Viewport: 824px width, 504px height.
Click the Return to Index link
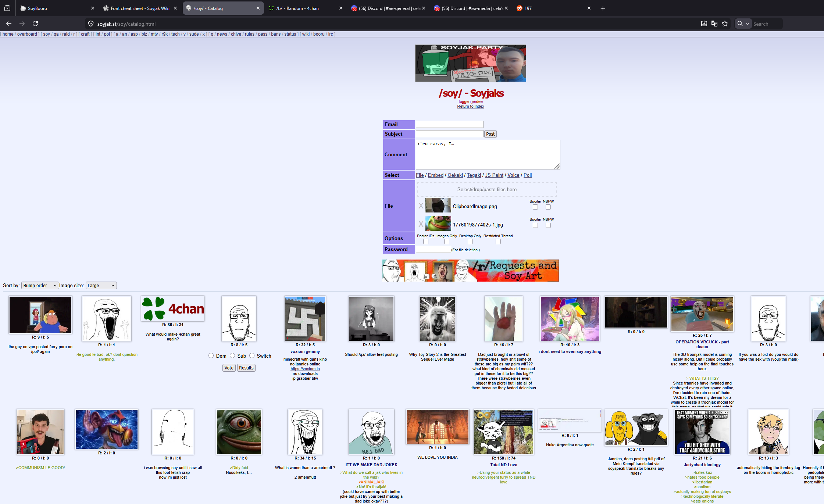pos(470,106)
